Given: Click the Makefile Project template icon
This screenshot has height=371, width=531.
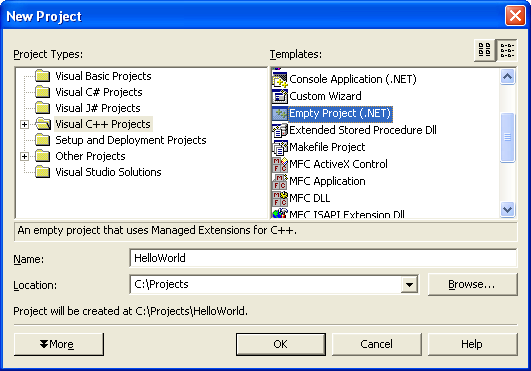Looking at the screenshot, I should (x=280, y=147).
